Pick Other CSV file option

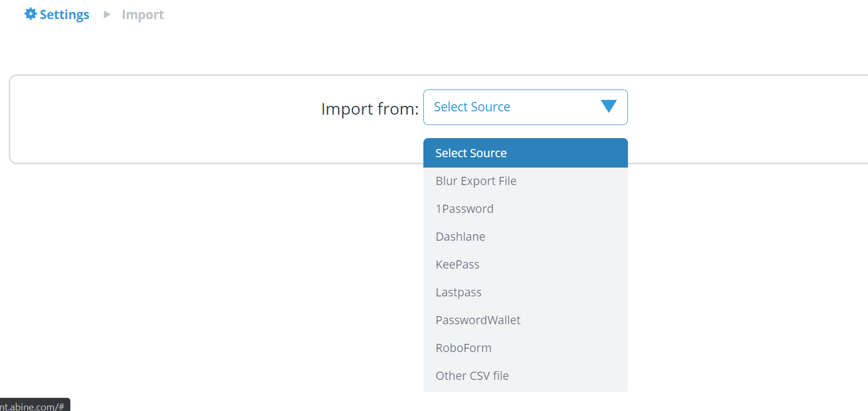[525, 376]
